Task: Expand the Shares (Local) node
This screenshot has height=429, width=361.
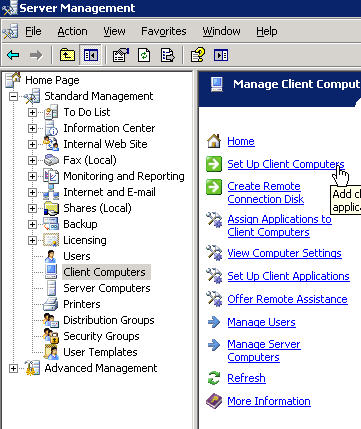Action: [x=32, y=208]
